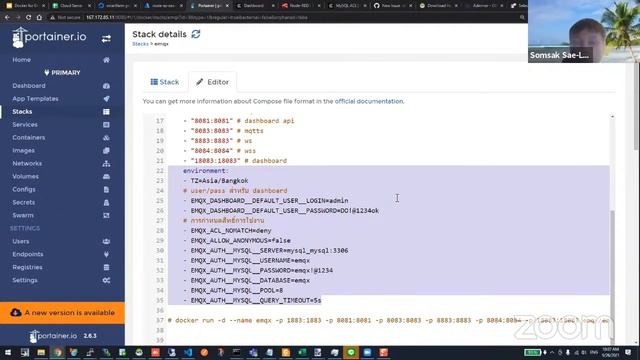Toggle the Portainer sidebar collapse icon

(x=106, y=39)
